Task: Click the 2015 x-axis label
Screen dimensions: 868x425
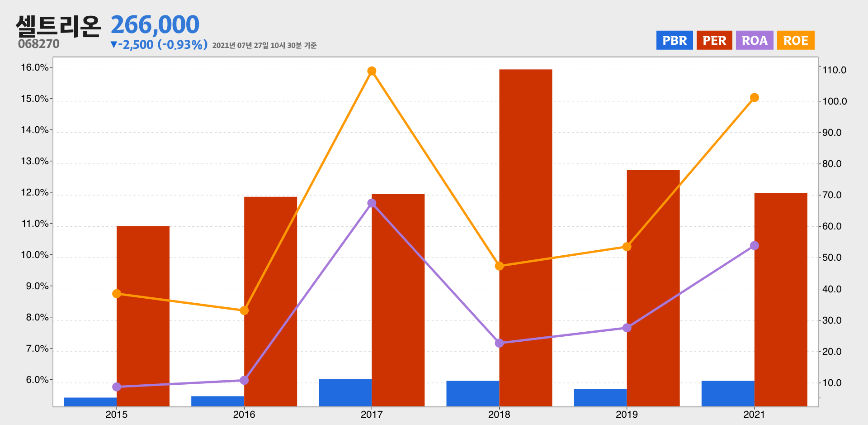Action: pyautogui.click(x=117, y=414)
